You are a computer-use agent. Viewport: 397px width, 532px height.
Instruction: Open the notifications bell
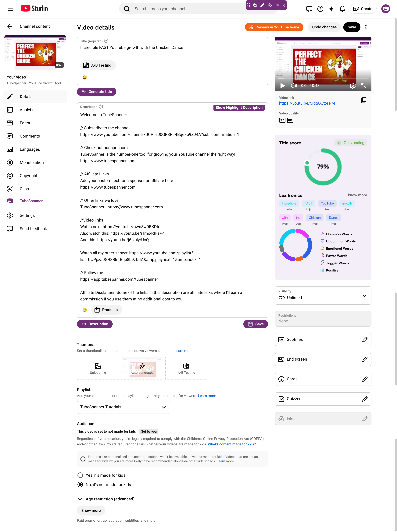point(342,9)
